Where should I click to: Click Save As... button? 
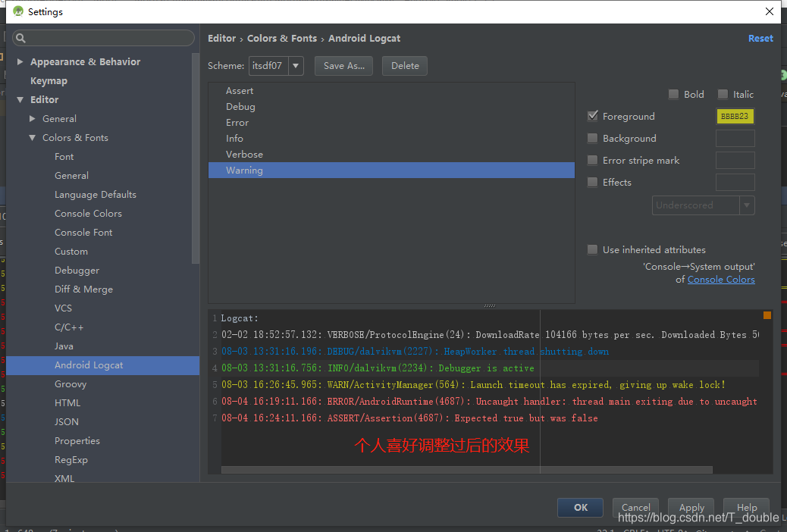point(343,66)
